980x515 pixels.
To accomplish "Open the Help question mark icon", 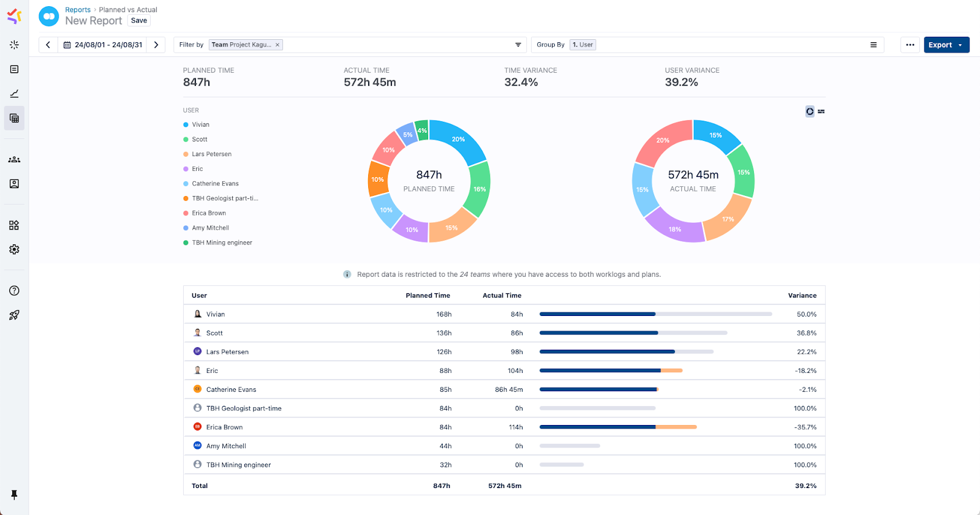I will click(x=14, y=291).
